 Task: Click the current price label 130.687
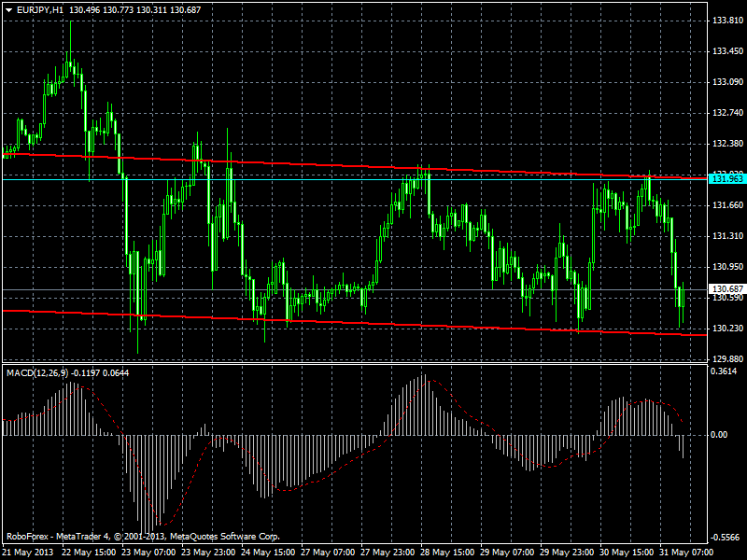pos(726,289)
